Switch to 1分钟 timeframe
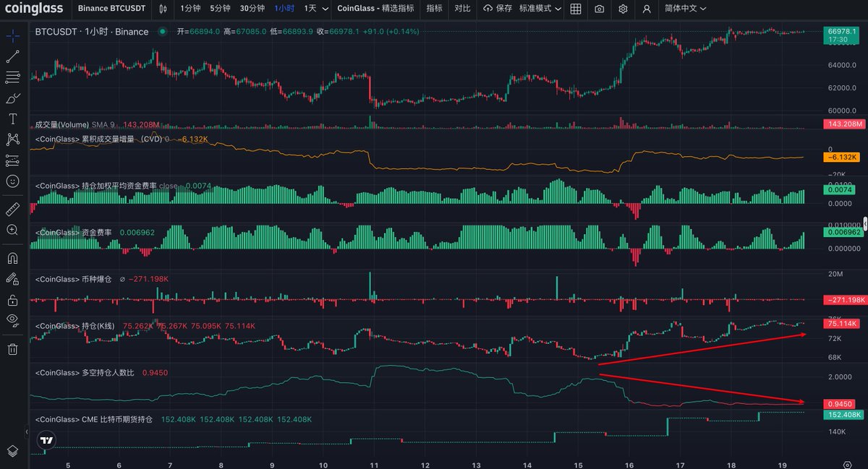 [190, 9]
